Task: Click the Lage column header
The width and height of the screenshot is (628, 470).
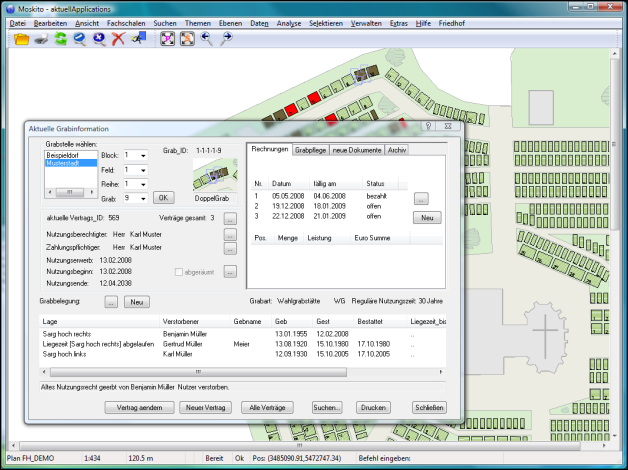Action: (x=99, y=321)
